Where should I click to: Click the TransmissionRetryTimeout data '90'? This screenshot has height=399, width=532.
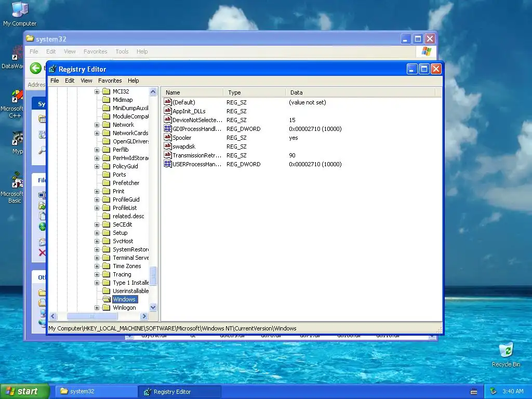click(292, 155)
